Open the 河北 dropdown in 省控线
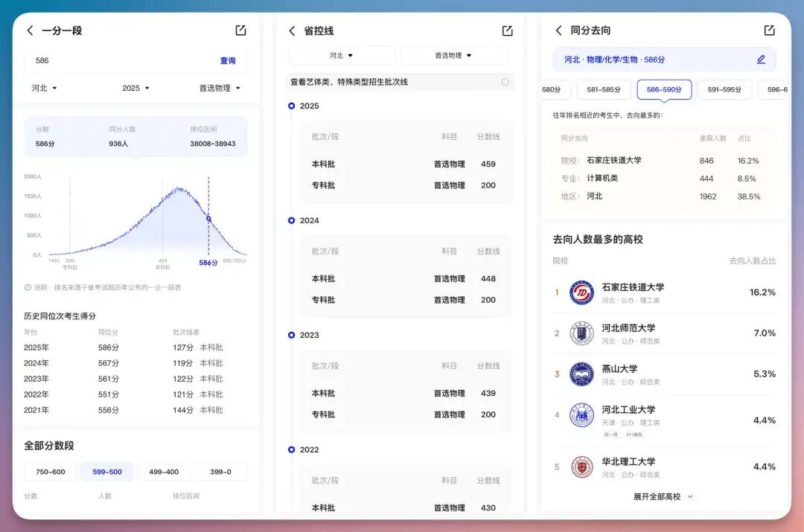Screen dimensions: 804x532 click(341, 55)
